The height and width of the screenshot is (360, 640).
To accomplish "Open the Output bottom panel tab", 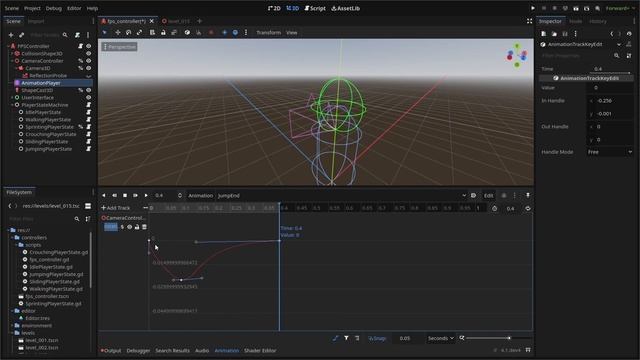I will pos(111,350).
